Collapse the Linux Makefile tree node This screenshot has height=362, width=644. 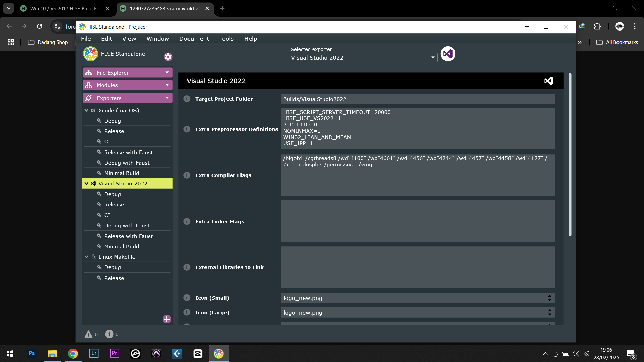(87, 257)
